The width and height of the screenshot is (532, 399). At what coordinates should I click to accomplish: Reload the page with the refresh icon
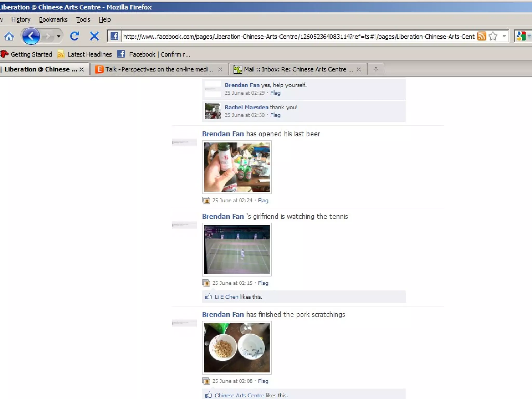[75, 36]
